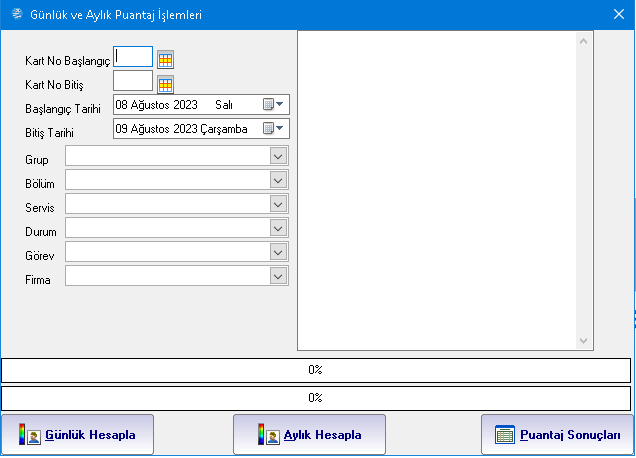The image size is (636, 458).
Task: Expand the Servis dropdown
Action: click(278, 203)
